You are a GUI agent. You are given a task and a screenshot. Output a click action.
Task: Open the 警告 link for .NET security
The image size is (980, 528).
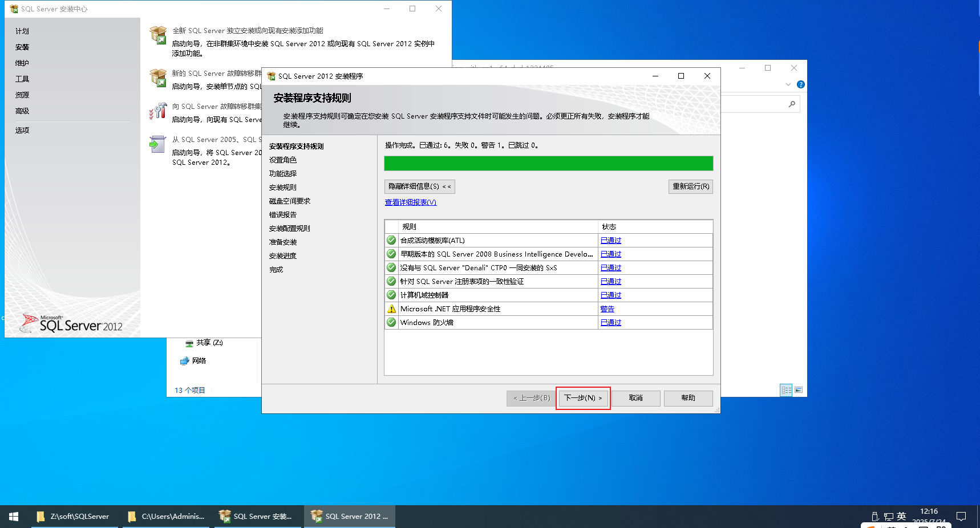pos(608,309)
